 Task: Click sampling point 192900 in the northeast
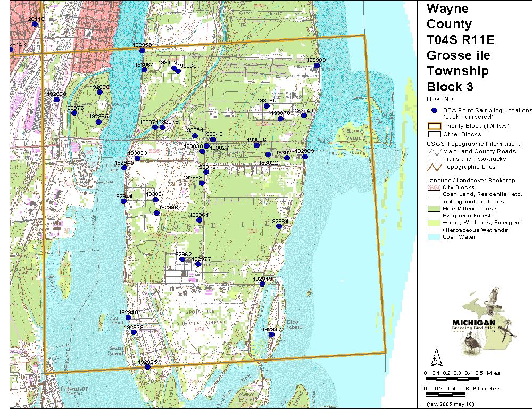317,66
